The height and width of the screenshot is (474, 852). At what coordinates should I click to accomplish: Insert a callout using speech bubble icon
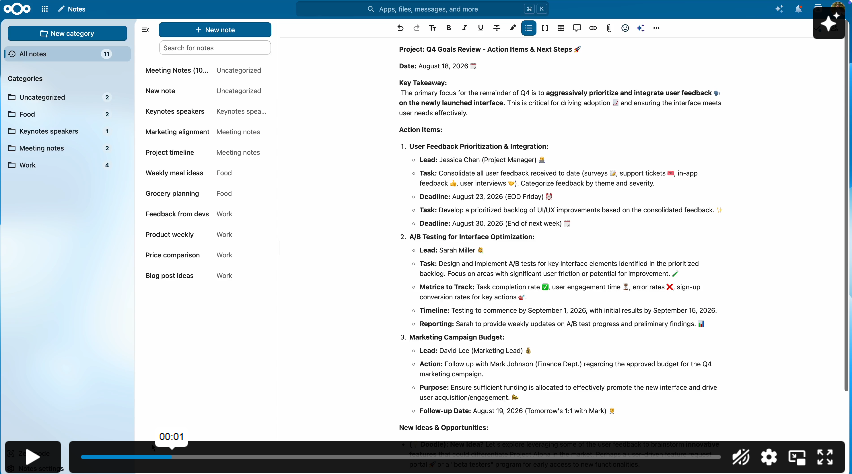click(577, 28)
